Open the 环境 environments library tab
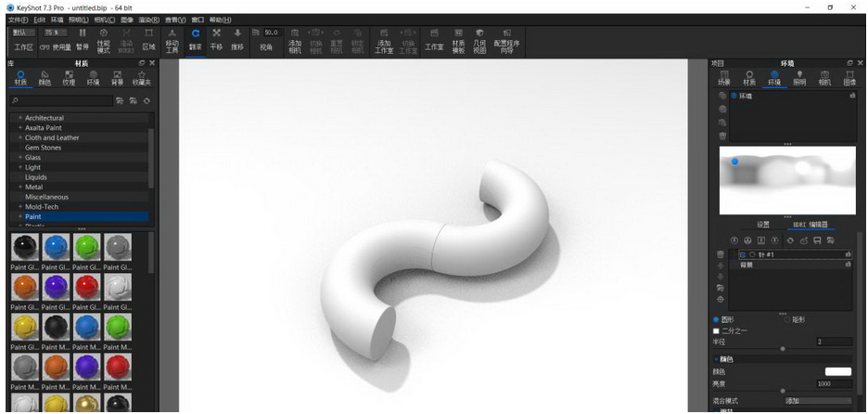Screen dimensions: 868x414 [93, 78]
